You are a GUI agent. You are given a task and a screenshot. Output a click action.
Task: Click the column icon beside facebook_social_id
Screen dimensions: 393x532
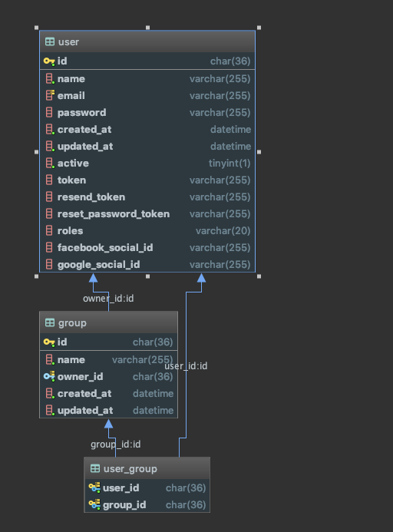(49, 247)
